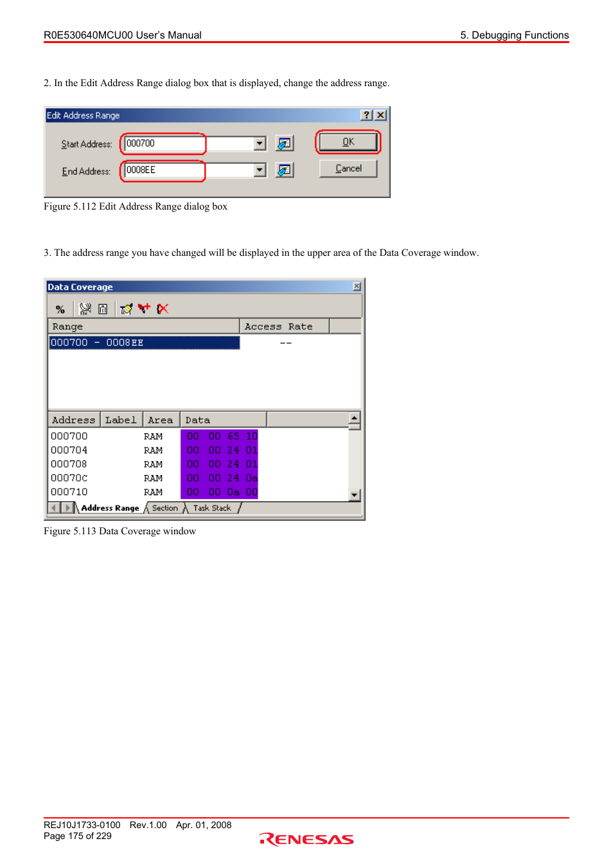Click the Data column header
The width and height of the screenshot is (613, 868).
tap(224, 420)
